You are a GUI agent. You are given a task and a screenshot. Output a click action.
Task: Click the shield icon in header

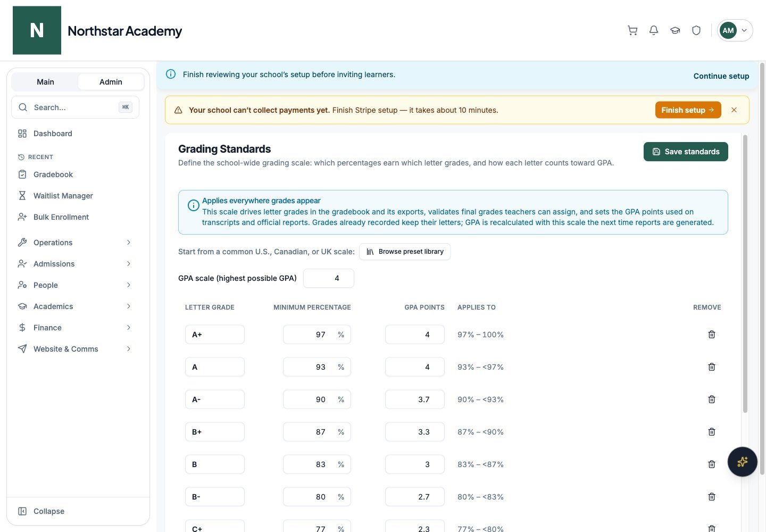(696, 30)
